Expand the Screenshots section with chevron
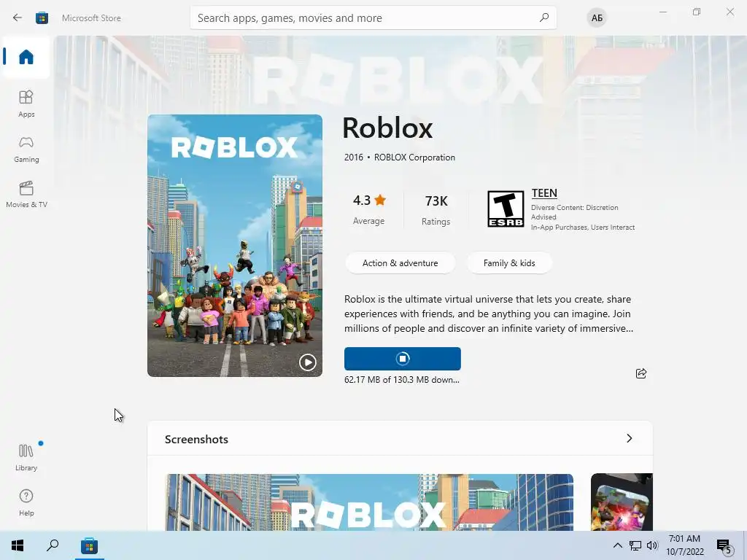The image size is (747, 560). point(630,438)
